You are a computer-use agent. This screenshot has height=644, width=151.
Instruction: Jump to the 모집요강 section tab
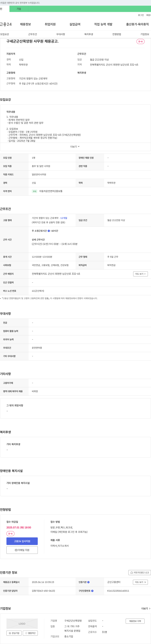[5, 34]
